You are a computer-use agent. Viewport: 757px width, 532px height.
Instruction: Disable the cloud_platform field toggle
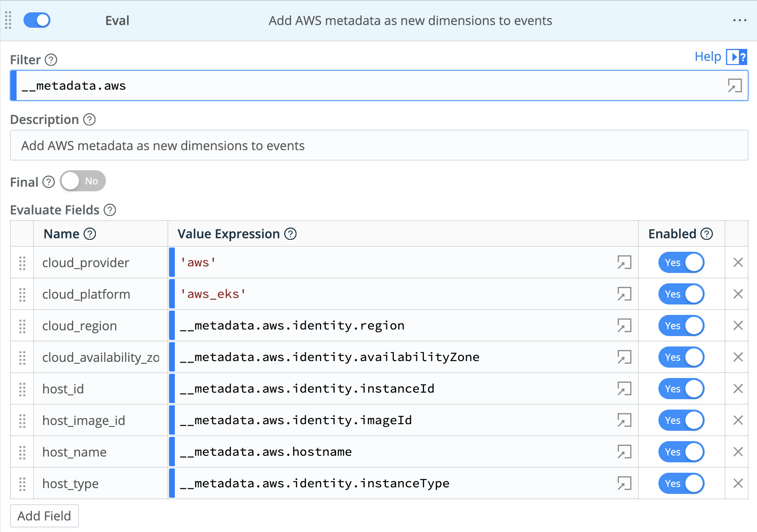click(x=681, y=294)
